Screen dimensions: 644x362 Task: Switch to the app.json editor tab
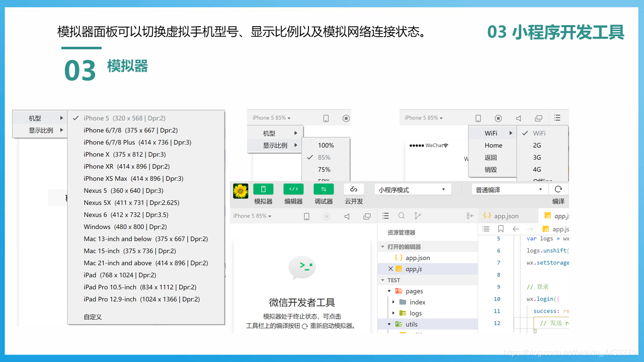tap(508, 216)
